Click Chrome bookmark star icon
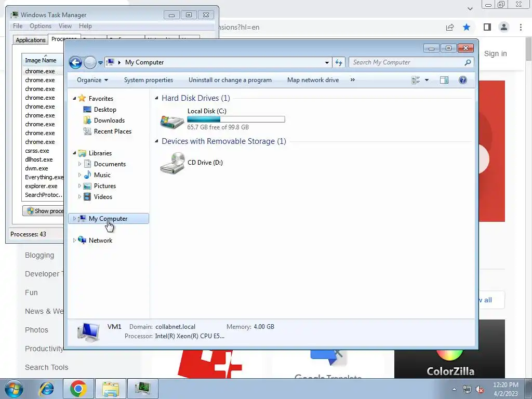This screenshot has height=399, width=532. (x=467, y=27)
